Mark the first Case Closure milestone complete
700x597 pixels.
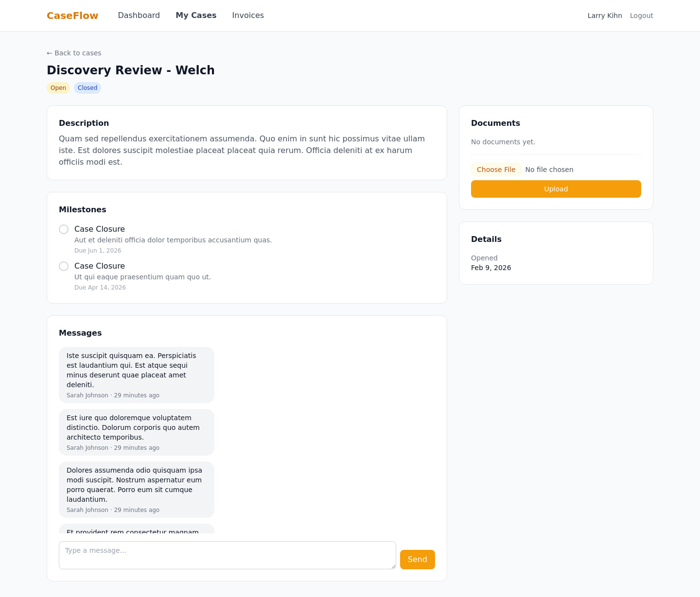[63, 229]
